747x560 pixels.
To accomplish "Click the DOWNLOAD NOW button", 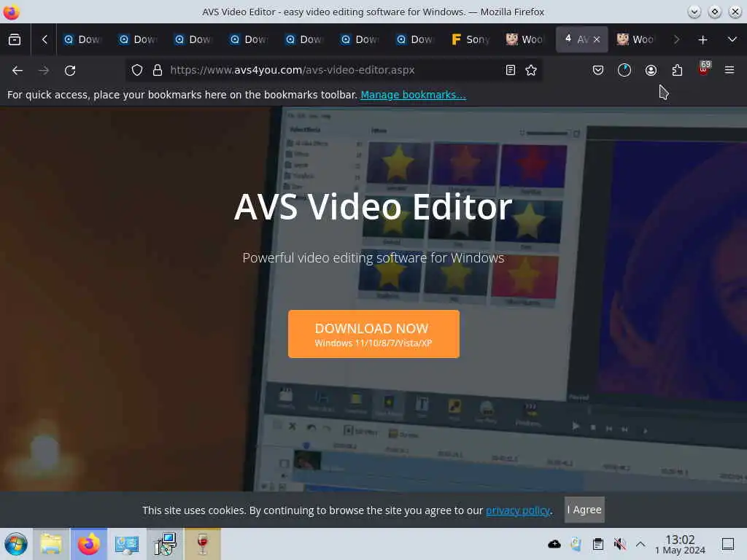I will click(373, 334).
